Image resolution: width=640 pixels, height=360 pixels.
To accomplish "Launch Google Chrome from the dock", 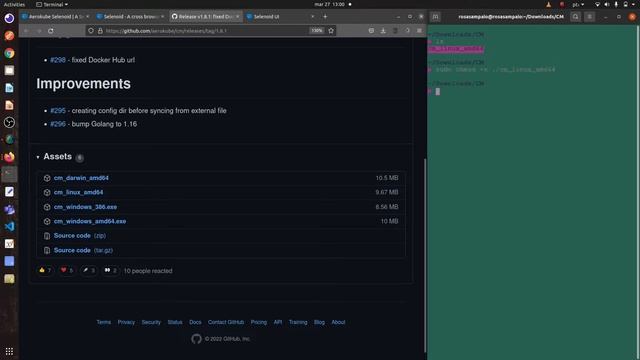I will pos(9,53).
